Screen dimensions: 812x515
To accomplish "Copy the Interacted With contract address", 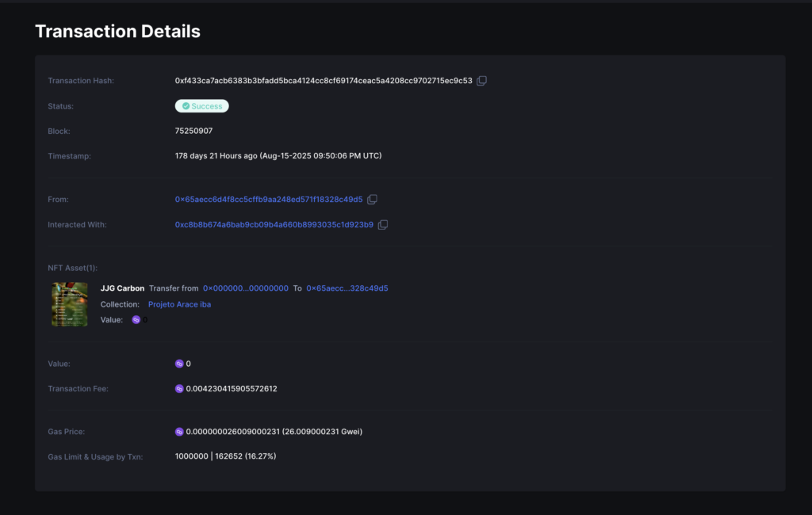I will click(x=382, y=225).
